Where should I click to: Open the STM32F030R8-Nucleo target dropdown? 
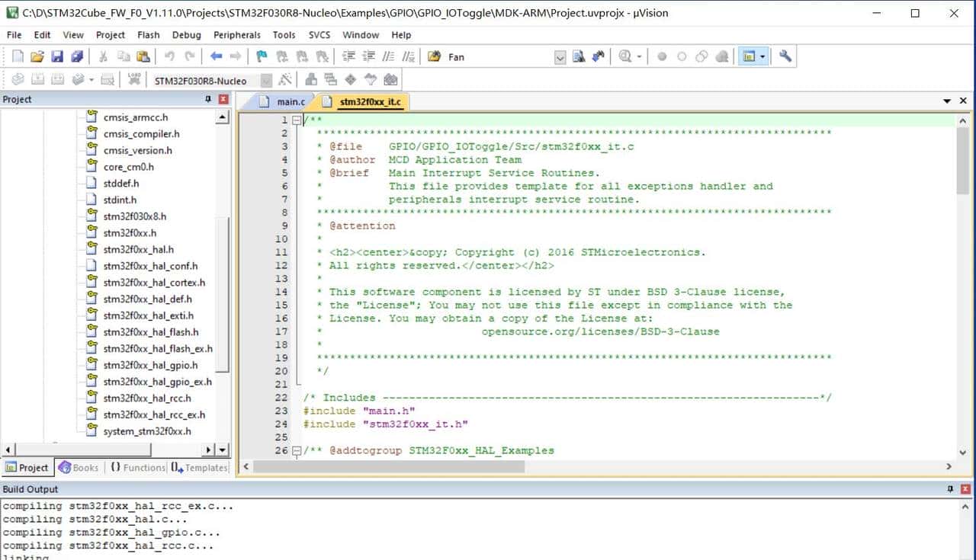click(x=265, y=81)
